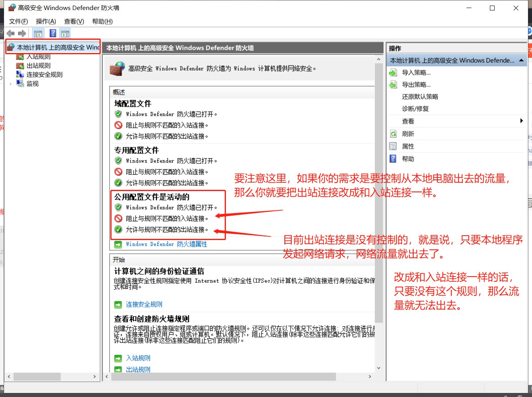Viewport: 532px width, 397px height.
Task: Open the 连接安全规则 link in 开始 section
Action: [x=144, y=304]
